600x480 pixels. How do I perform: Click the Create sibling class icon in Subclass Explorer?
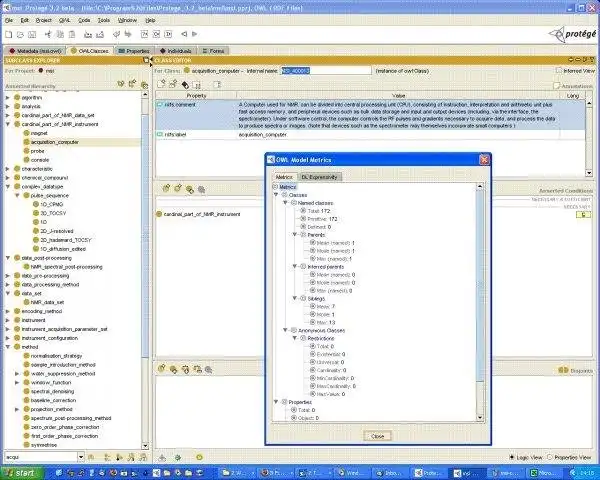pos(132,83)
